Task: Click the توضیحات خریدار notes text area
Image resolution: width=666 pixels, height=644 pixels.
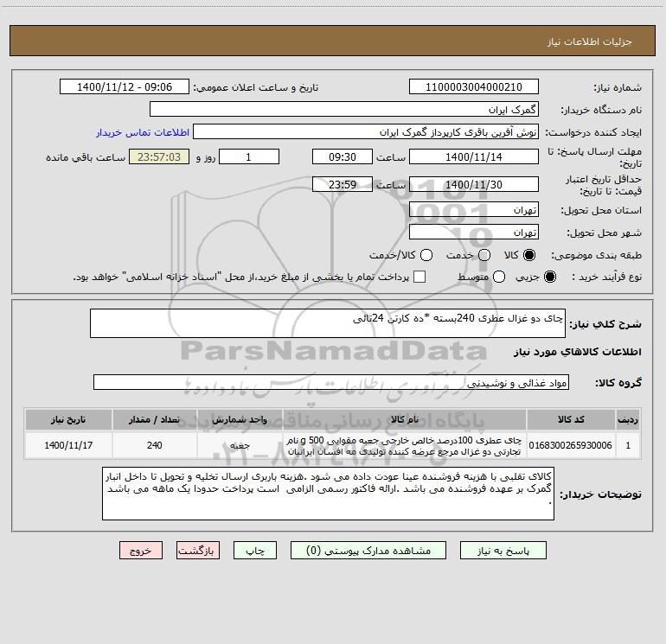Action: pyautogui.click(x=328, y=494)
